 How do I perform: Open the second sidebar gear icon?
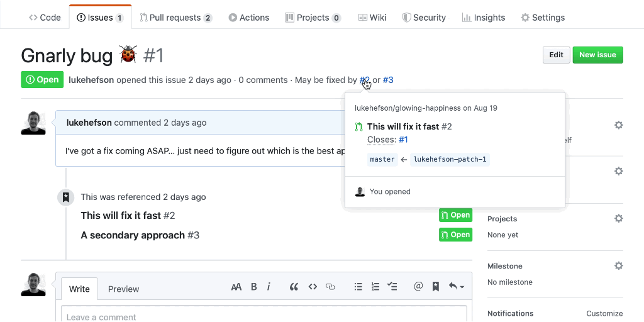coord(619,171)
